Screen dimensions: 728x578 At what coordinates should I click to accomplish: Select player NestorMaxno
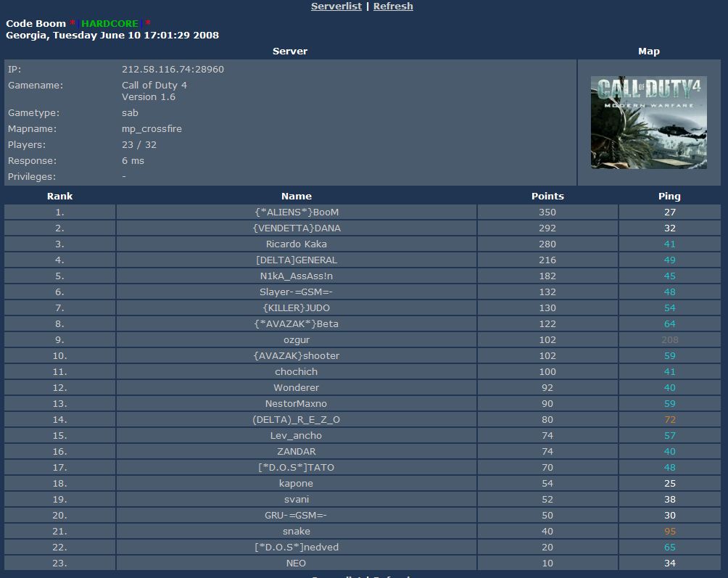tap(297, 404)
